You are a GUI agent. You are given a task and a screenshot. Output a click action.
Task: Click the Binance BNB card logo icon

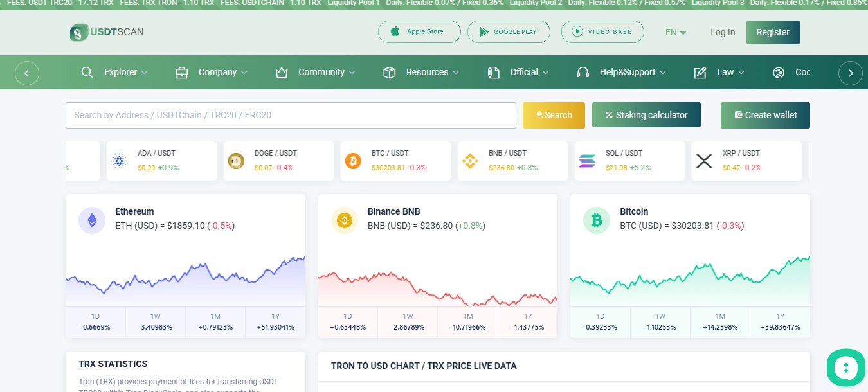click(345, 220)
